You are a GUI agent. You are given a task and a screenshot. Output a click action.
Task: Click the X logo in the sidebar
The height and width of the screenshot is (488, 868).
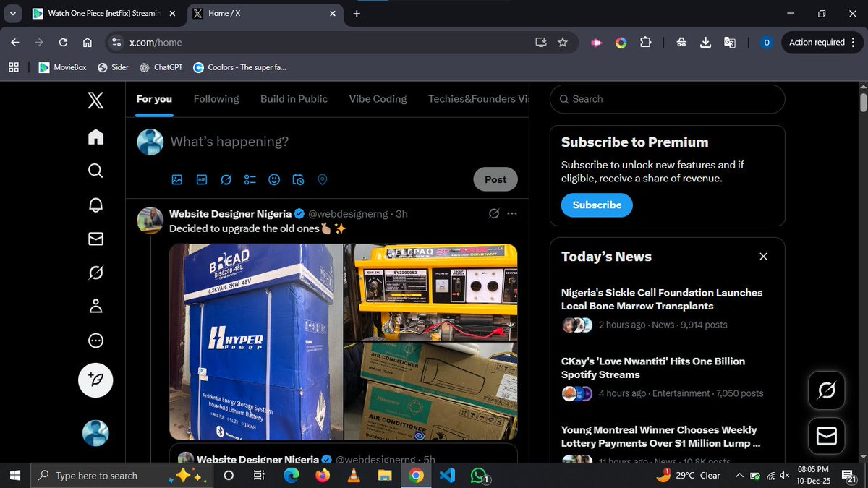click(95, 100)
